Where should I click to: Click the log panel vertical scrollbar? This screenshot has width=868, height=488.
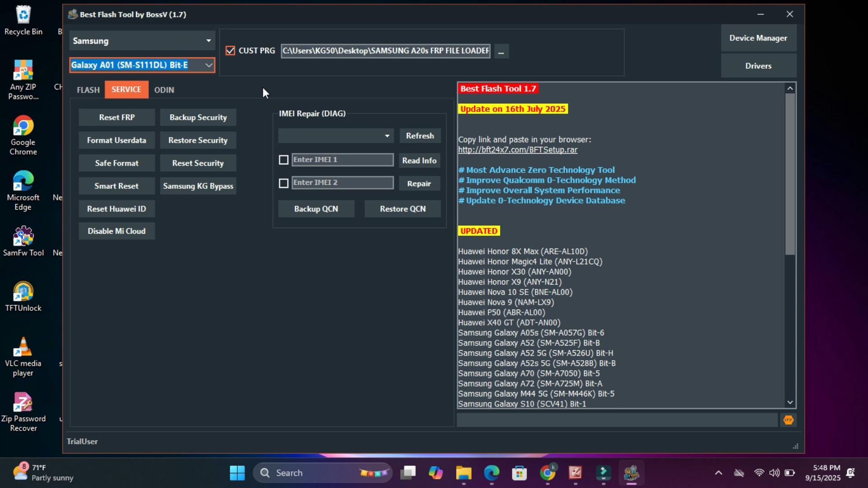point(790,174)
